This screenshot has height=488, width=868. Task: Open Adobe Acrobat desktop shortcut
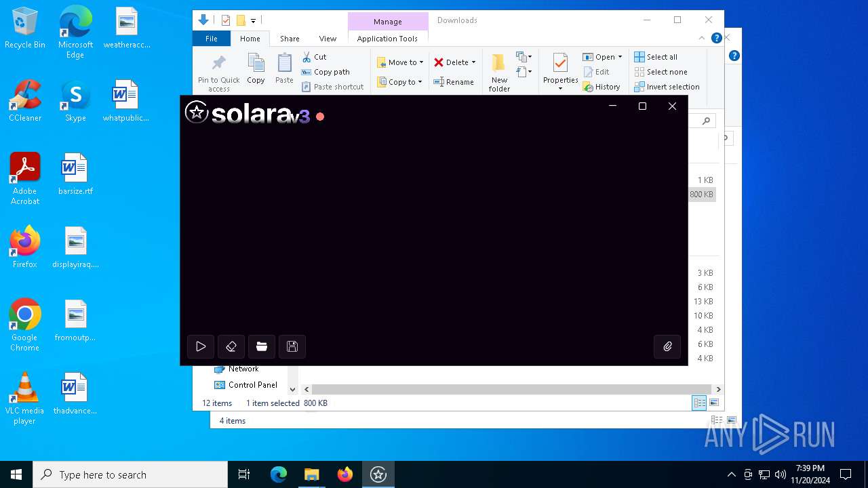(x=25, y=180)
